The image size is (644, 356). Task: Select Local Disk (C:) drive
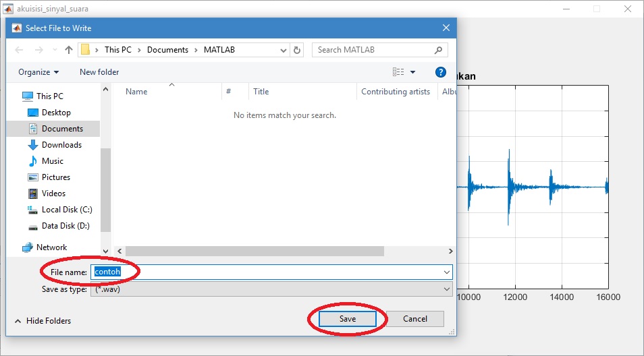[x=66, y=210]
